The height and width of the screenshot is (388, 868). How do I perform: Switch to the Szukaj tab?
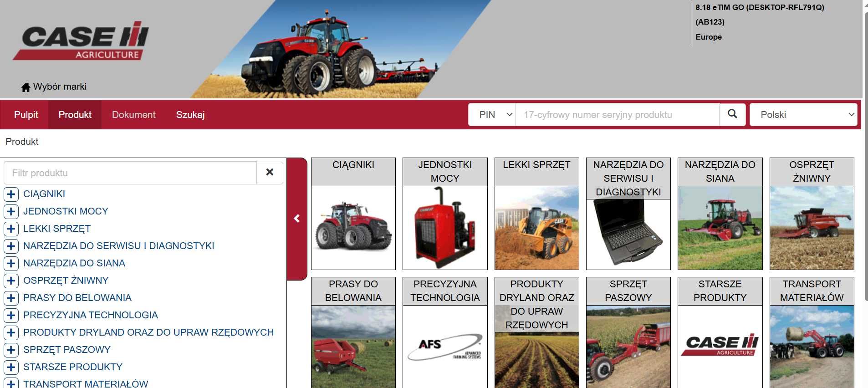[x=190, y=115]
